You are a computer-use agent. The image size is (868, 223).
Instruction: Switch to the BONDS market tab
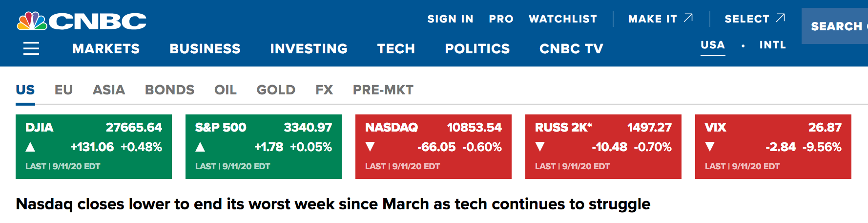pyautogui.click(x=169, y=90)
